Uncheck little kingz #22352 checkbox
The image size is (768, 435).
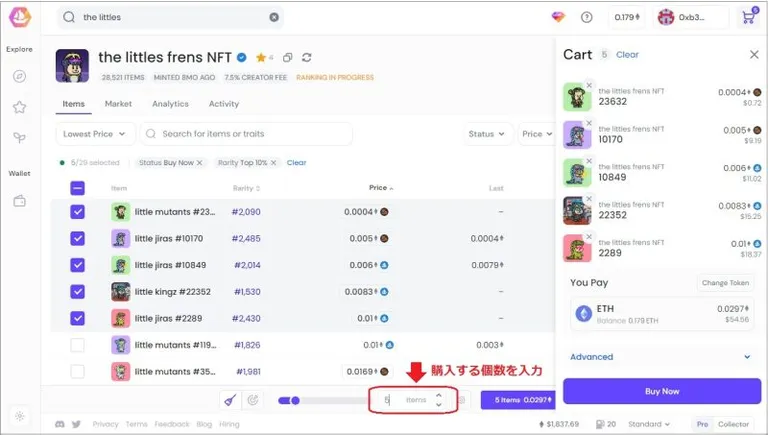point(77,291)
